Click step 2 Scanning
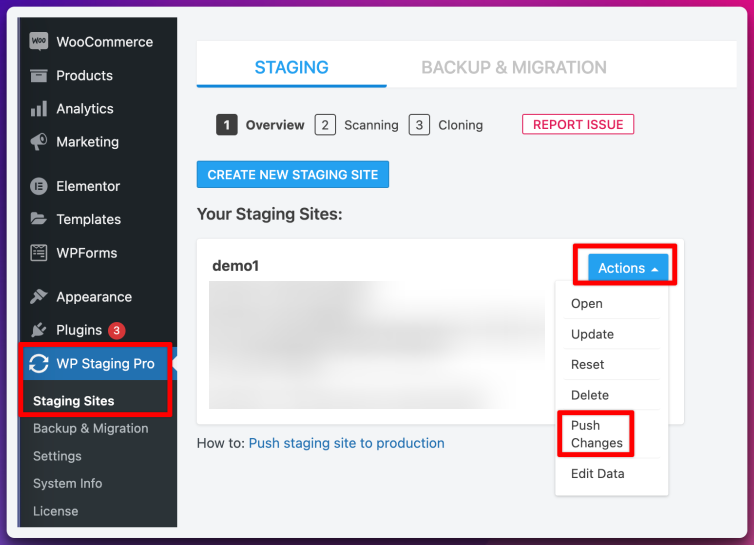 tap(357, 125)
